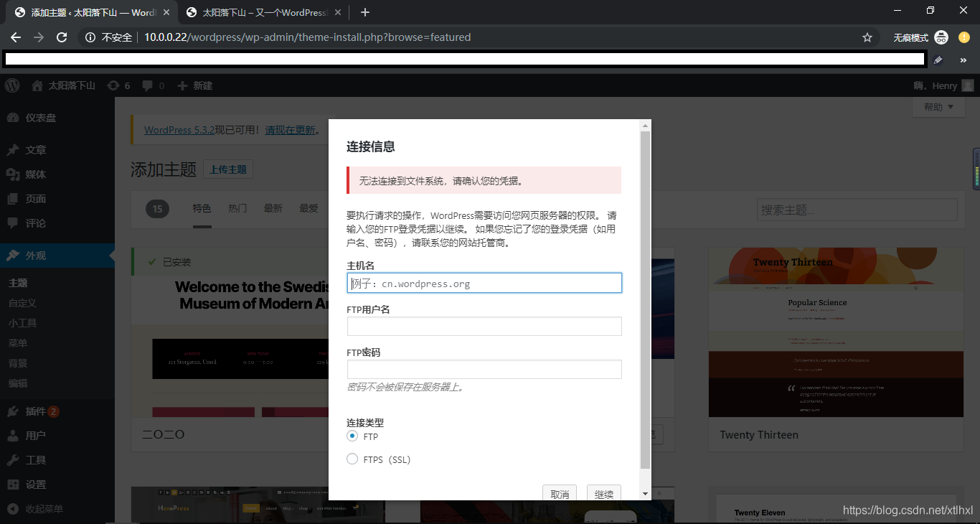The image size is (980, 524).
Task: Click the browser address bar URL
Action: pos(307,37)
